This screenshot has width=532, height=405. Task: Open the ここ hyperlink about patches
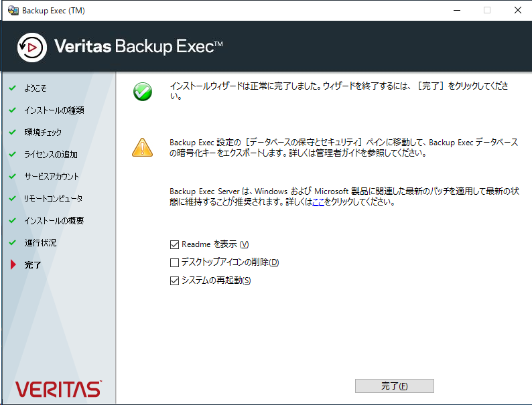[318, 202]
